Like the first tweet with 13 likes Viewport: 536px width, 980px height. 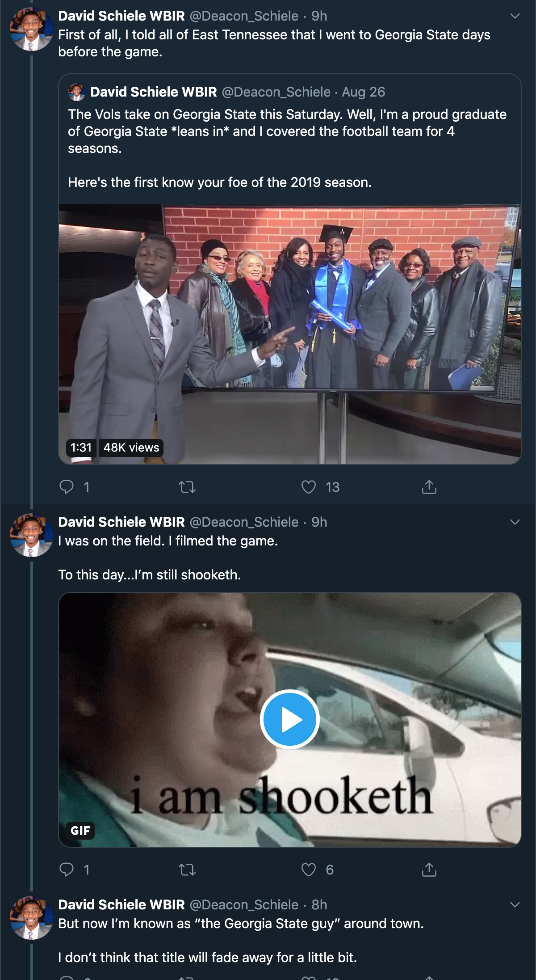pos(309,486)
